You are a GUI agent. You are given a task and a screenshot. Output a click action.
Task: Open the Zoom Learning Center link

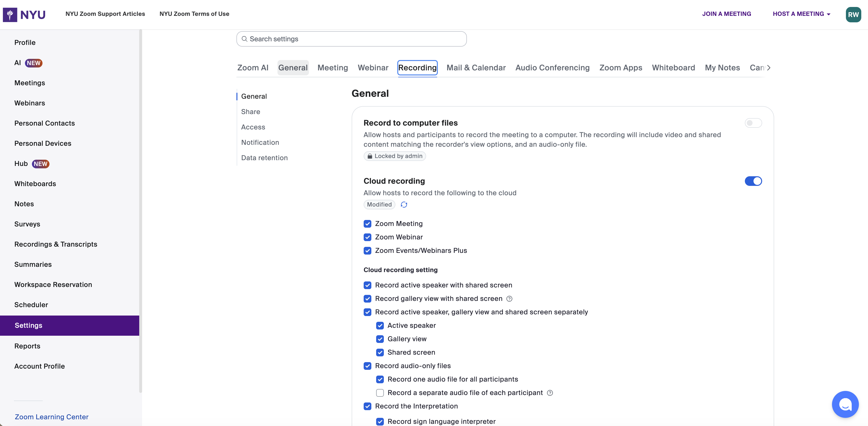click(52, 417)
